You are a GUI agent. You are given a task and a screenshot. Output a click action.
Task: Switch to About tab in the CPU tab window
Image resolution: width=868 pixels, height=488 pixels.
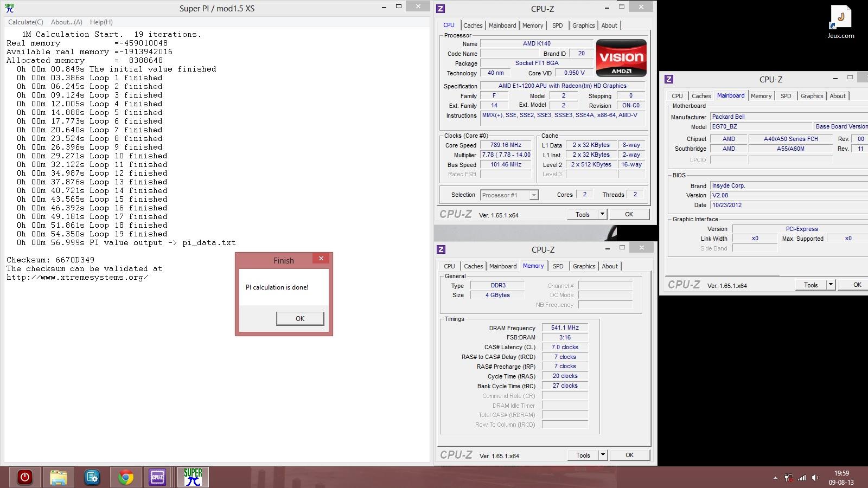(609, 25)
